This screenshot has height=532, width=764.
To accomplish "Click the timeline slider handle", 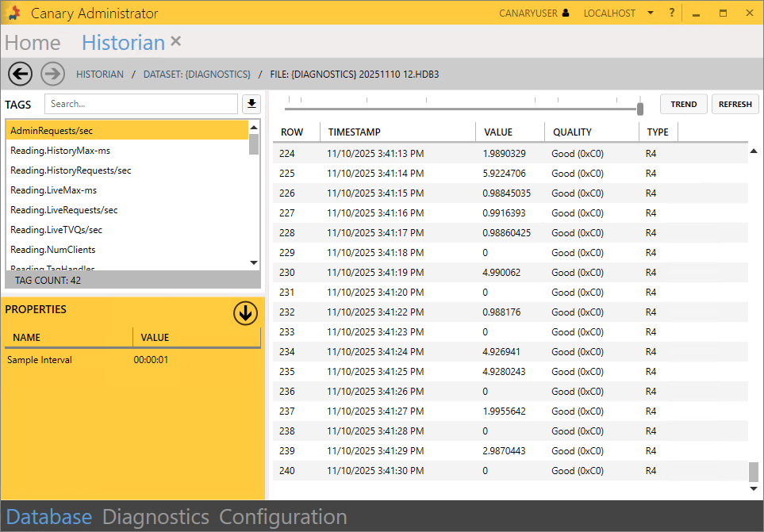I will pos(640,109).
